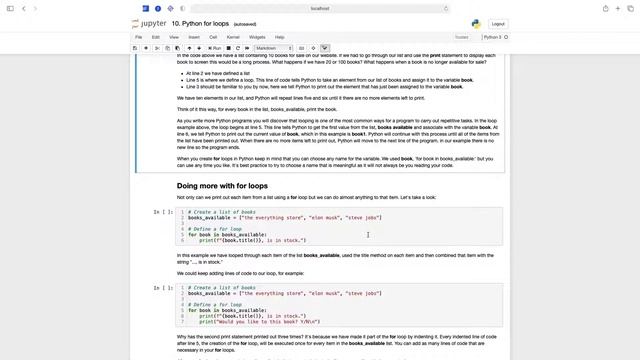
Task: Click the toolbar icon right of command palette
Action: click(x=313, y=48)
